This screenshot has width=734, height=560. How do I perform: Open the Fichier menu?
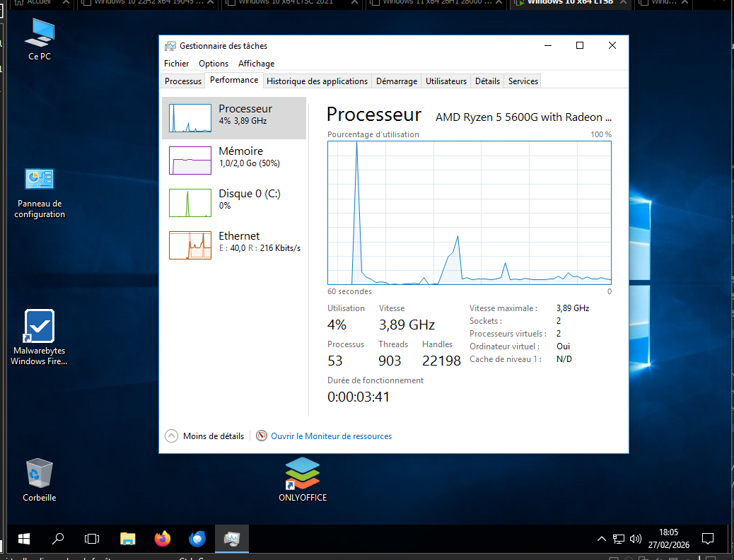tap(177, 63)
